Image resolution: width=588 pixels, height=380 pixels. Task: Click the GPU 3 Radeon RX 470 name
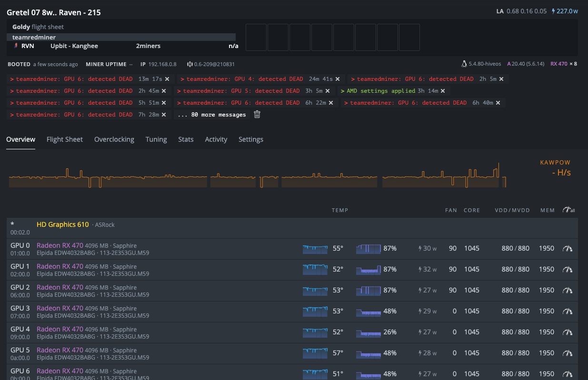[60, 308]
